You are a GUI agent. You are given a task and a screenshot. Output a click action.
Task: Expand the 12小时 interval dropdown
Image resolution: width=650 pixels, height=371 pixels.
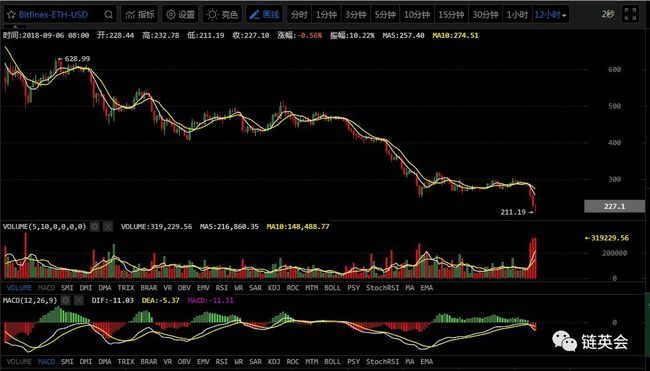click(x=551, y=15)
